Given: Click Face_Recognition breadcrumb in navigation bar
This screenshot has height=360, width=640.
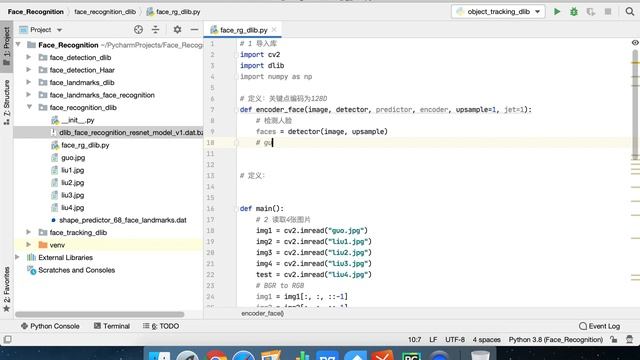Looking at the screenshot, I should 36,11.
